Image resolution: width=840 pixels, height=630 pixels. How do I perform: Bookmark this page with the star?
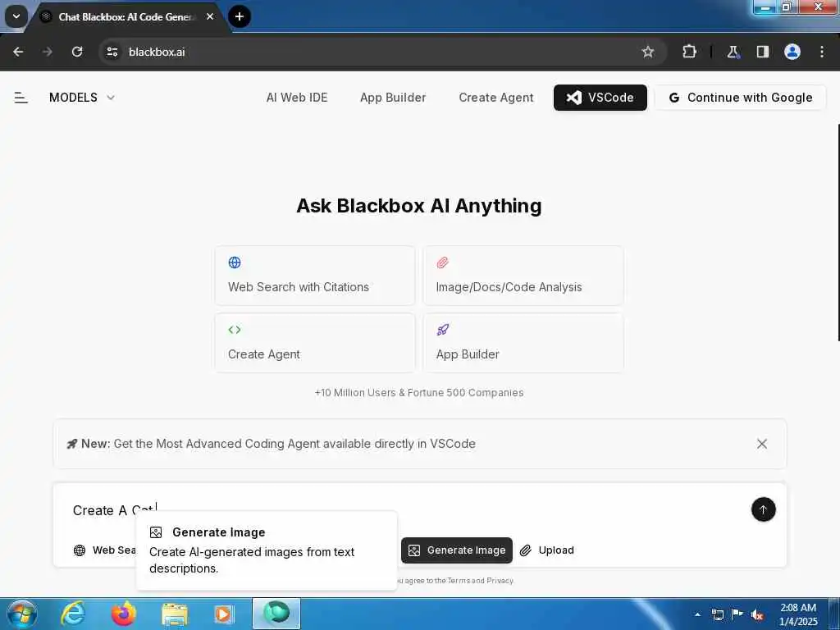coord(648,52)
